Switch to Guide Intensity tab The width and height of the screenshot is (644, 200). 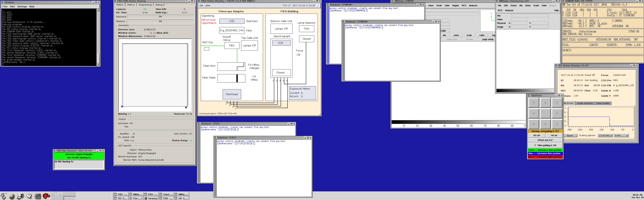[585, 103]
